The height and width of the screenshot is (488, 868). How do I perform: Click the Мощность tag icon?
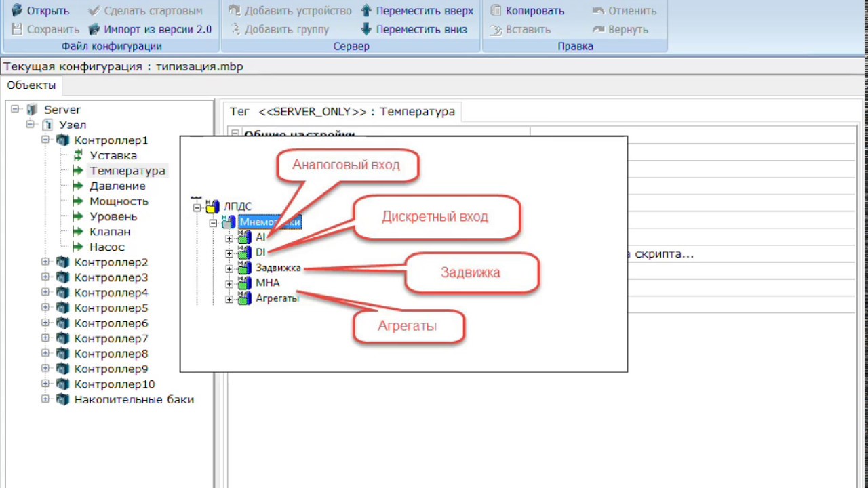[78, 201]
